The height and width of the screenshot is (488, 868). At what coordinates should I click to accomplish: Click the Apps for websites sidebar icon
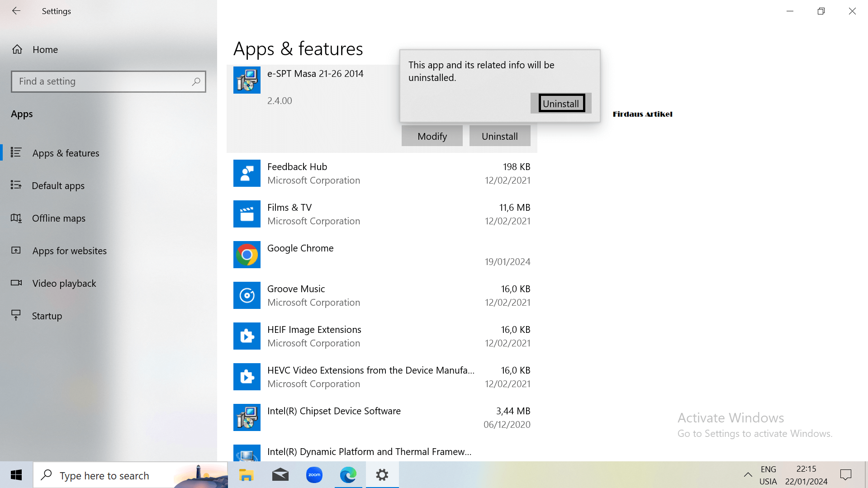pos(16,250)
